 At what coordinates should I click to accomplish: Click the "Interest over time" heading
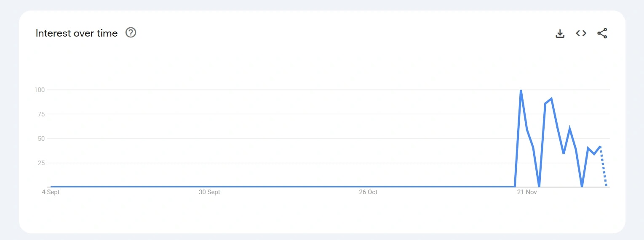coord(77,33)
